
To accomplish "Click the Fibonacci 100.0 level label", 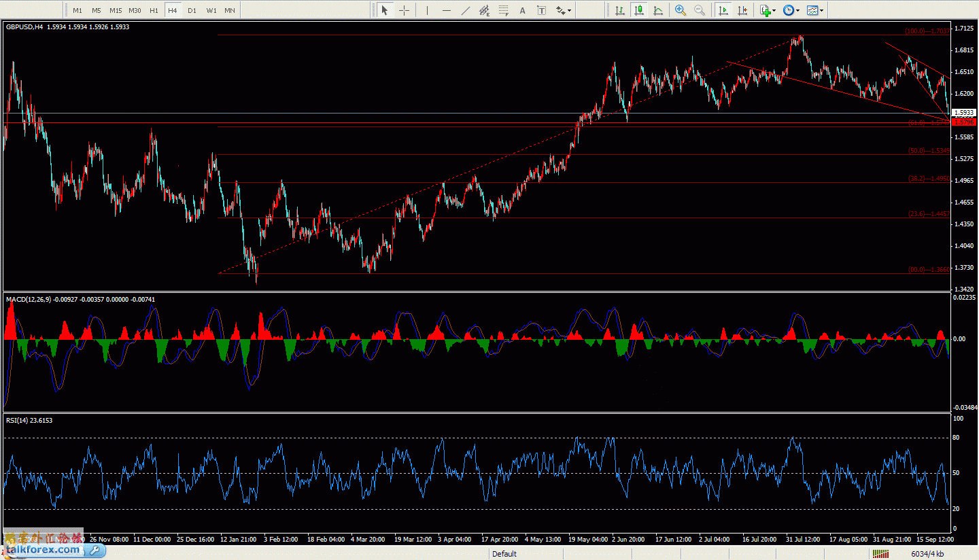I will click(x=927, y=31).
